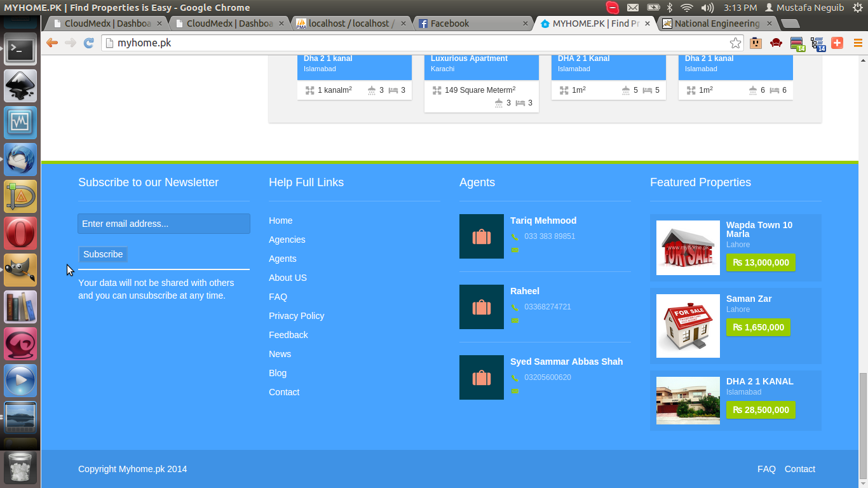Click FAQ in the copyright bar

click(767, 469)
